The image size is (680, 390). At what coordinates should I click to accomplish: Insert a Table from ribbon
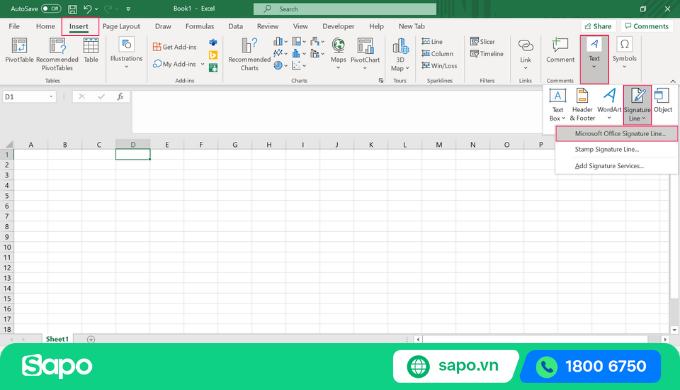[91, 50]
